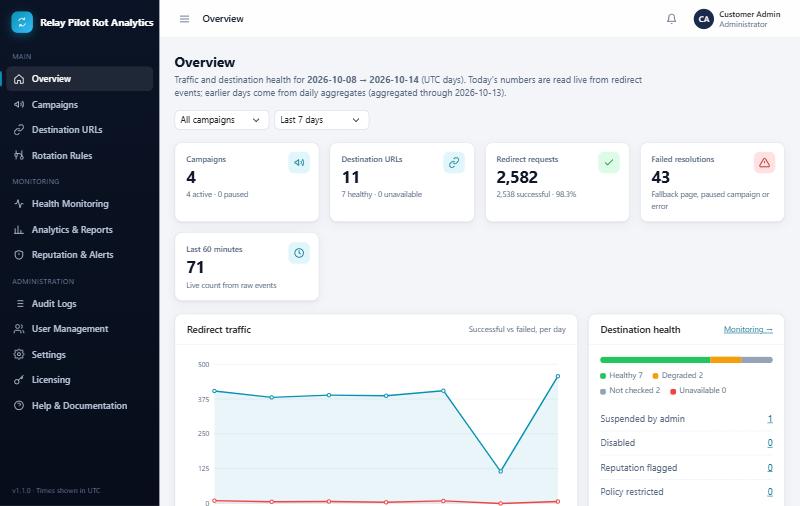Open notifications bell icon

[x=671, y=19]
